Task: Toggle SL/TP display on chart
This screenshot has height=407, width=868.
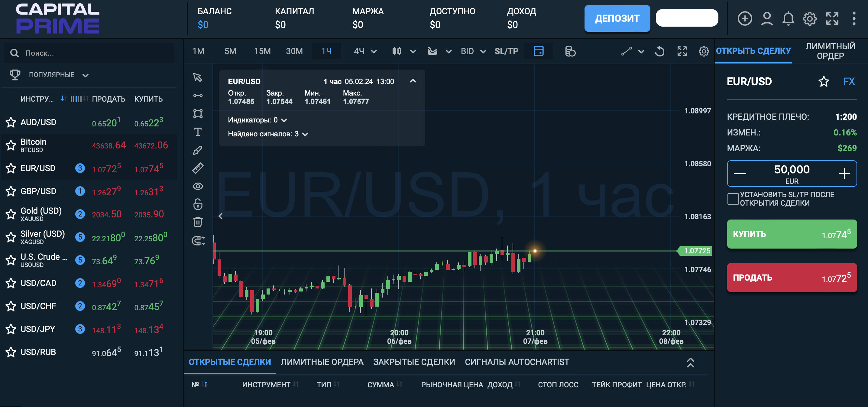Action: tap(506, 51)
